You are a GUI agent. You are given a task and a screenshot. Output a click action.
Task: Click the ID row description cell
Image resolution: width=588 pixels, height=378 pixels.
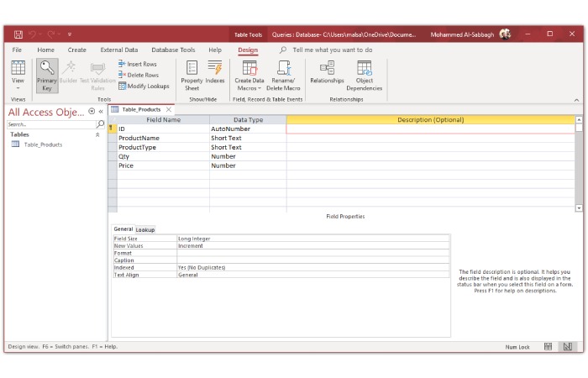coord(430,129)
